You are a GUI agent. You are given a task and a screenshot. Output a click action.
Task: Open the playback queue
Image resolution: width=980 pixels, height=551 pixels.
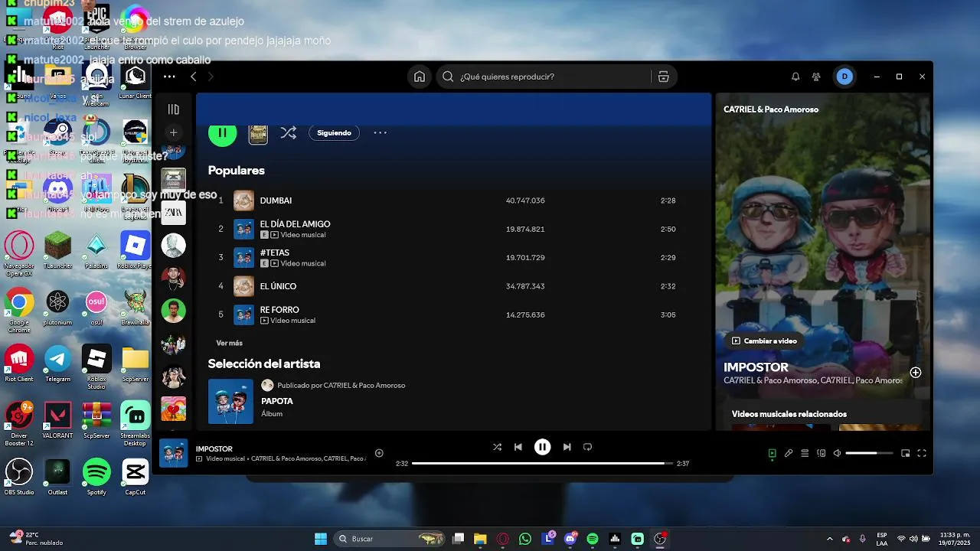pos(805,453)
